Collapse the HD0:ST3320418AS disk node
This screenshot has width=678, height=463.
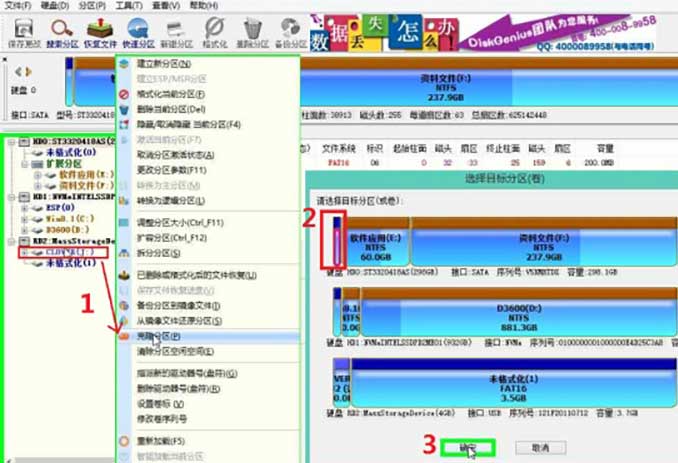[x=10, y=141]
